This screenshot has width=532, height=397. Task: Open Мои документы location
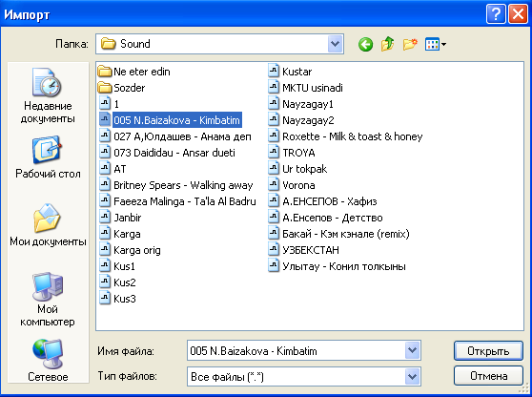tap(48, 225)
